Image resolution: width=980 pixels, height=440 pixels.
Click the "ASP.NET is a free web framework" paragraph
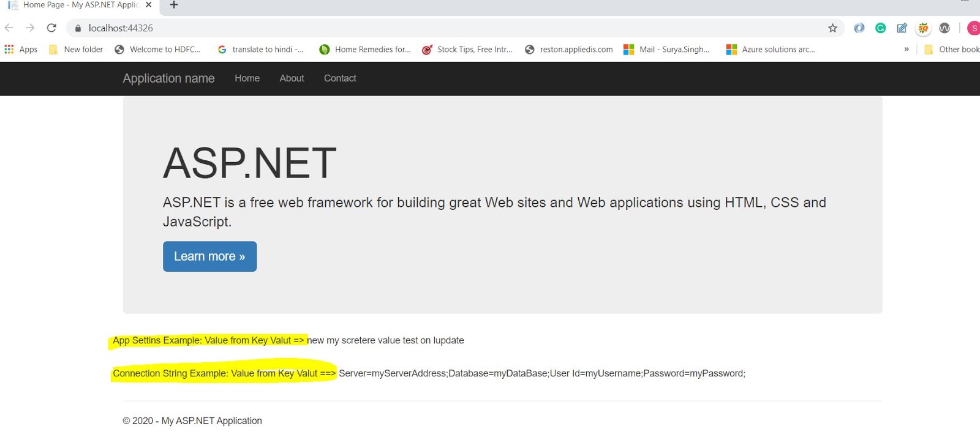[x=494, y=212]
